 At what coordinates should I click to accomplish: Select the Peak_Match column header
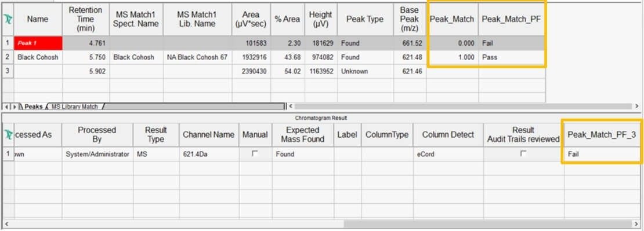click(452, 19)
